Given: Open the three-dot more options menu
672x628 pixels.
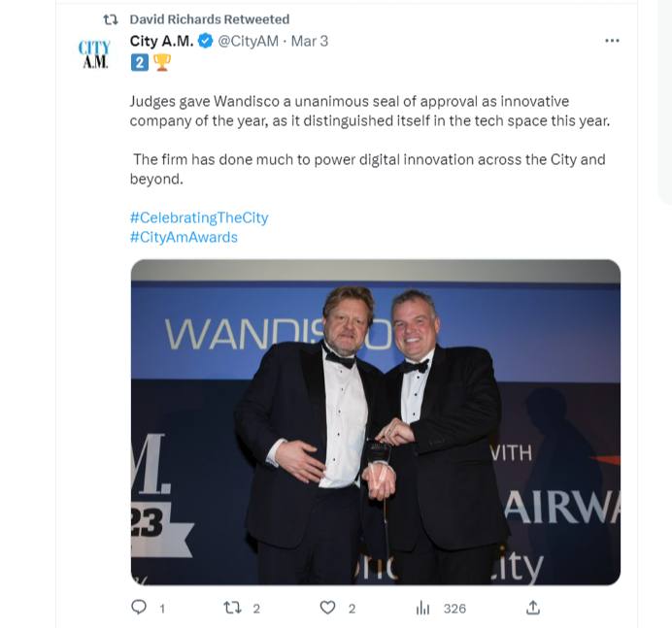Looking at the screenshot, I should click(x=612, y=41).
